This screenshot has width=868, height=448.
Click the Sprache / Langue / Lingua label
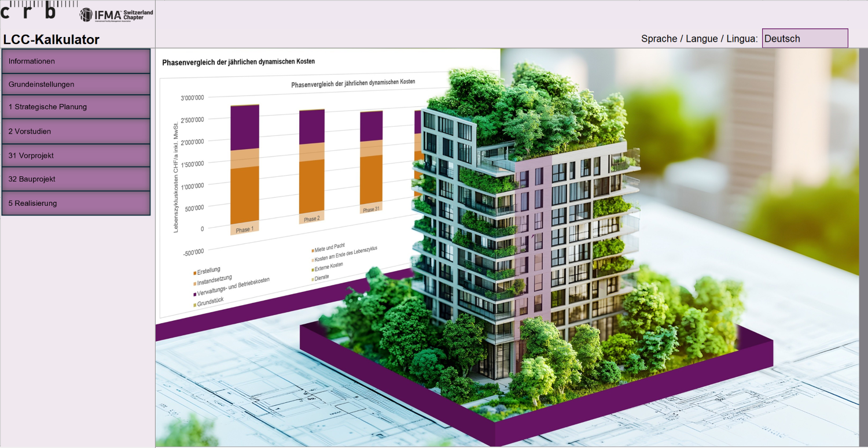click(699, 39)
